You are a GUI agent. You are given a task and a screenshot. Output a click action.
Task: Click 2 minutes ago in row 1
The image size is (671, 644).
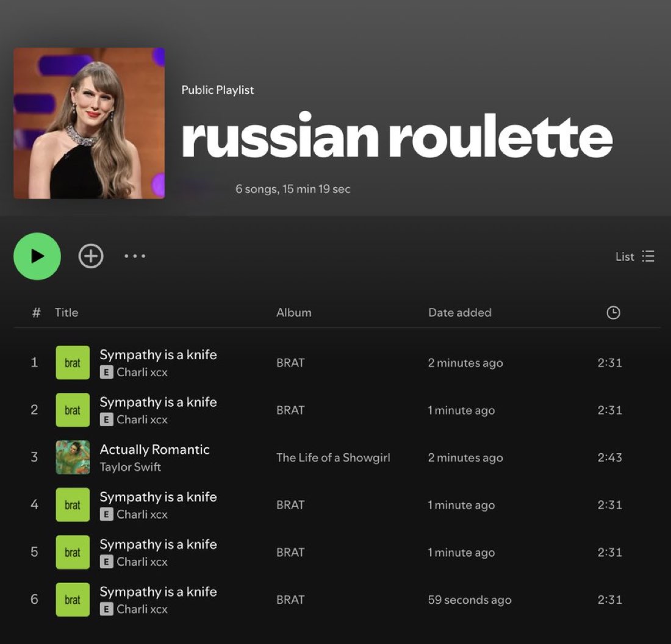[x=465, y=363]
